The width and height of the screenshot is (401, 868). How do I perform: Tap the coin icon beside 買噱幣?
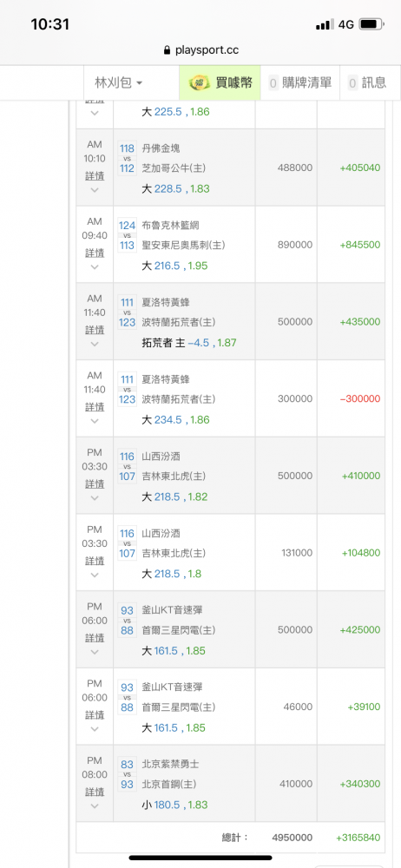(x=200, y=83)
